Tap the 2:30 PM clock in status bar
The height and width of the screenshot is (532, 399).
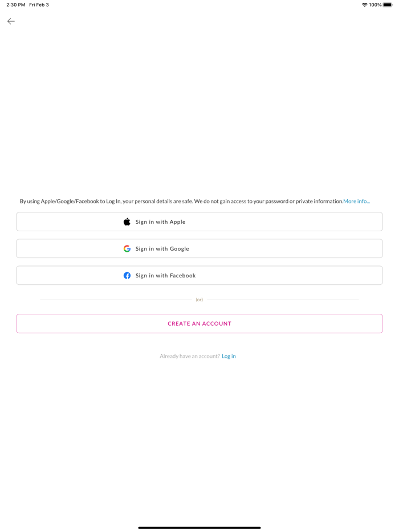[15, 5]
